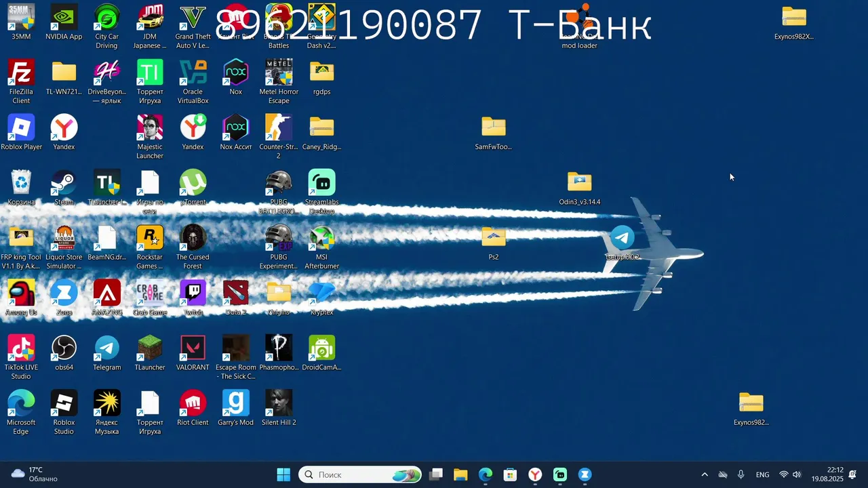The image size is (868, 488).
Task: Select the Escape Room The Sick Colleague icon
Action: coord(235,348)
